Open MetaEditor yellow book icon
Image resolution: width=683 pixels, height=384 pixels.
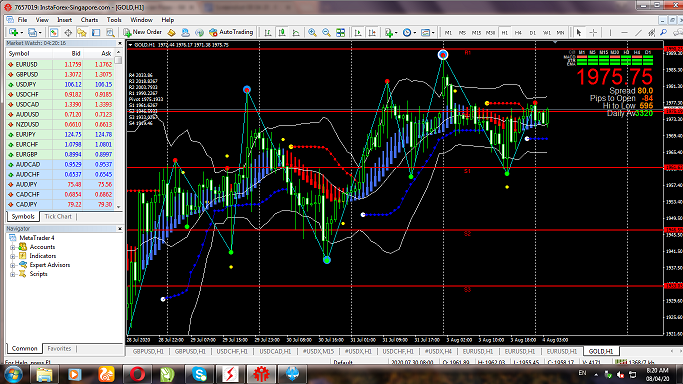tap(172, 32)
